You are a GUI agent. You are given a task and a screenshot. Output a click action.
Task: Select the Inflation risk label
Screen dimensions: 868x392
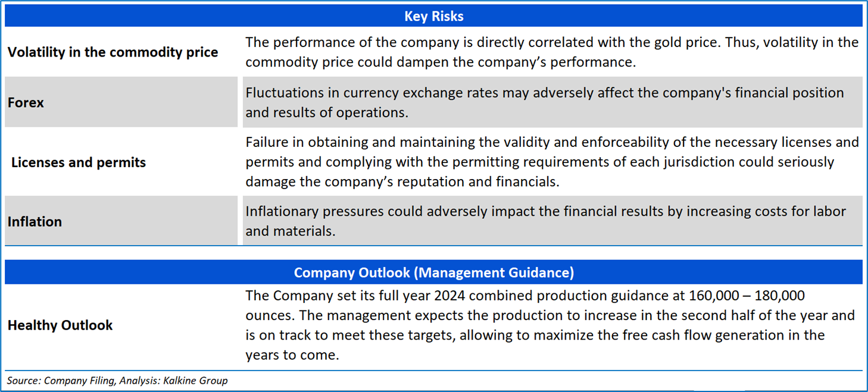coord(35,221)
